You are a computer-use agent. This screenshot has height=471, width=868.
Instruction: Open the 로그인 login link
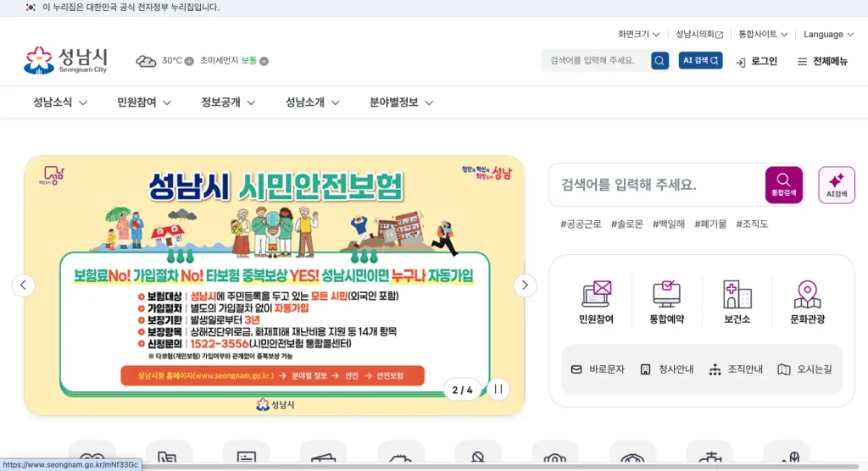pos(757,62)
